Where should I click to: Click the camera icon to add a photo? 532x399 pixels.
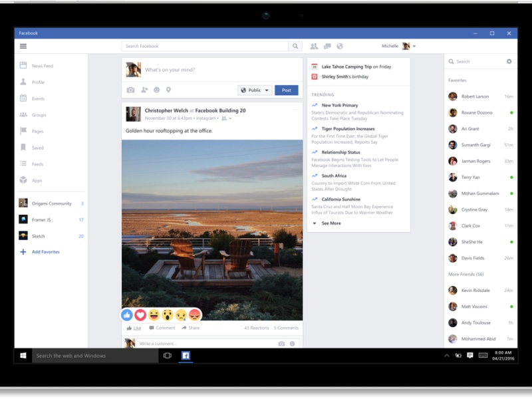(130, 90)
